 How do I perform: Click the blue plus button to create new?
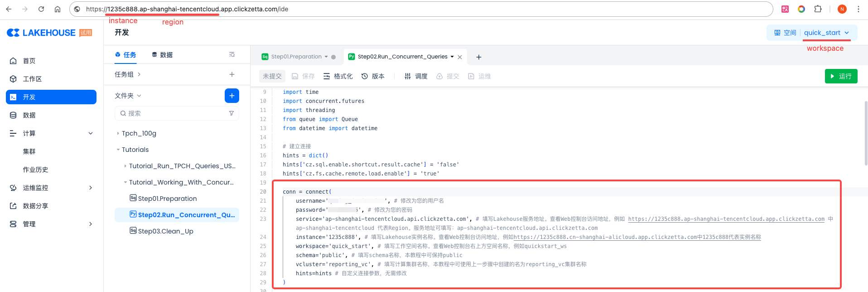click(x=232, y=96)
